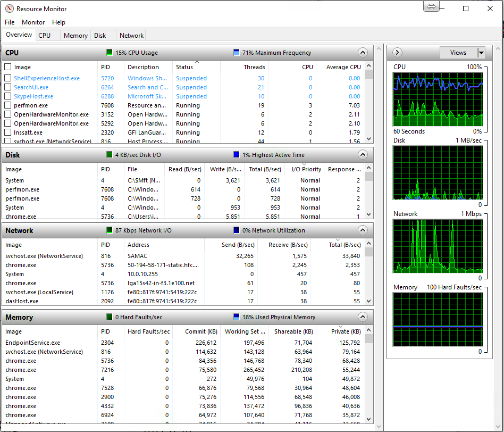This screenshot has height=432, width=504.
Task: Switch to the Memory tab
Action: click(x=75, y=36)
